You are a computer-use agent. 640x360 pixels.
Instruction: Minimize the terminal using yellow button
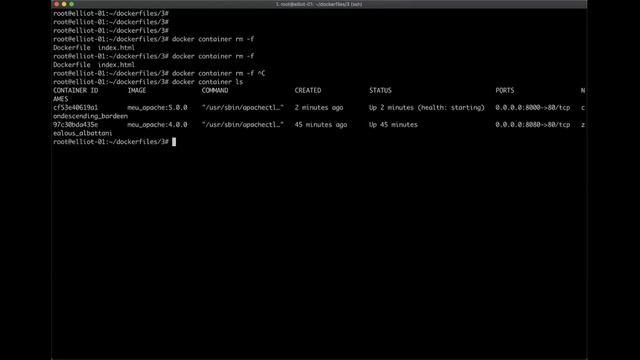click(64, 4)
